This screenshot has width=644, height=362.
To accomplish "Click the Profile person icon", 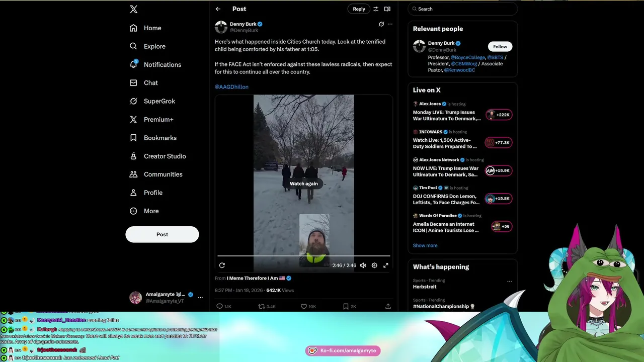I will tap(133, 193).
